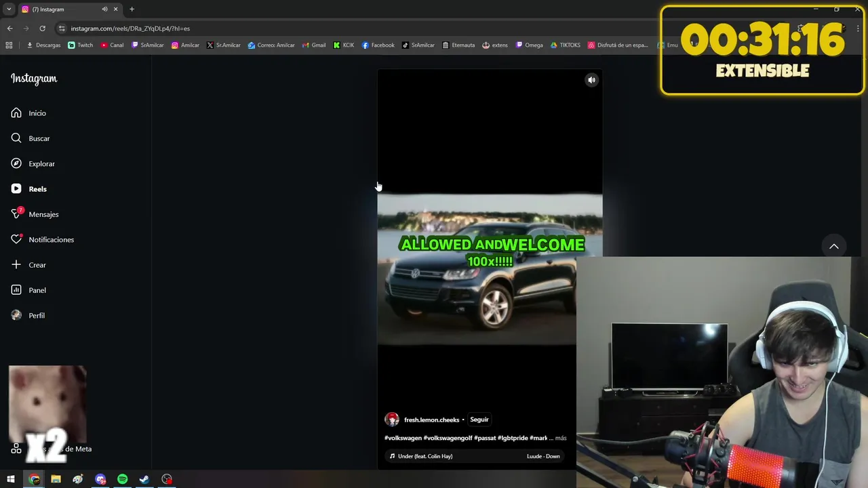Open the #volkswagen hashtag
This screenshot has height=488, width=868.
403,438
